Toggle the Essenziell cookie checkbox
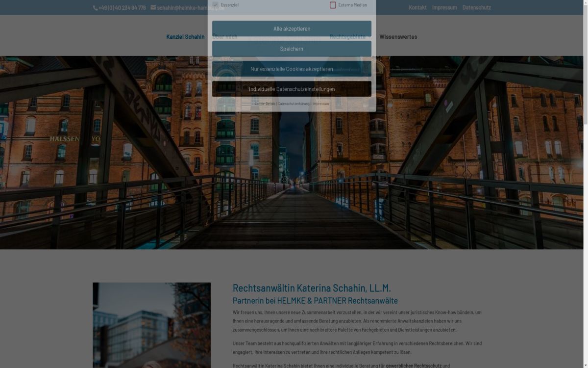 click(x=215, y=4)
